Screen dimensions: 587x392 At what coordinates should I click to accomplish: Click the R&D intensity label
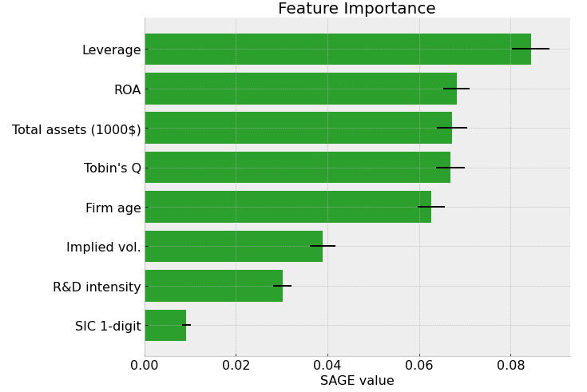click(x=97, y=287)
